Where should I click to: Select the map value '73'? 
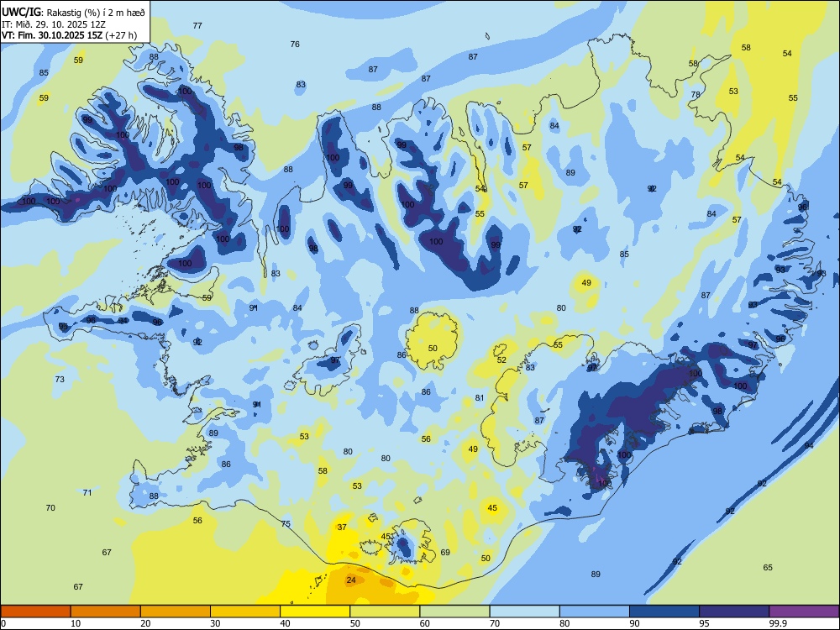pos(60,380)
